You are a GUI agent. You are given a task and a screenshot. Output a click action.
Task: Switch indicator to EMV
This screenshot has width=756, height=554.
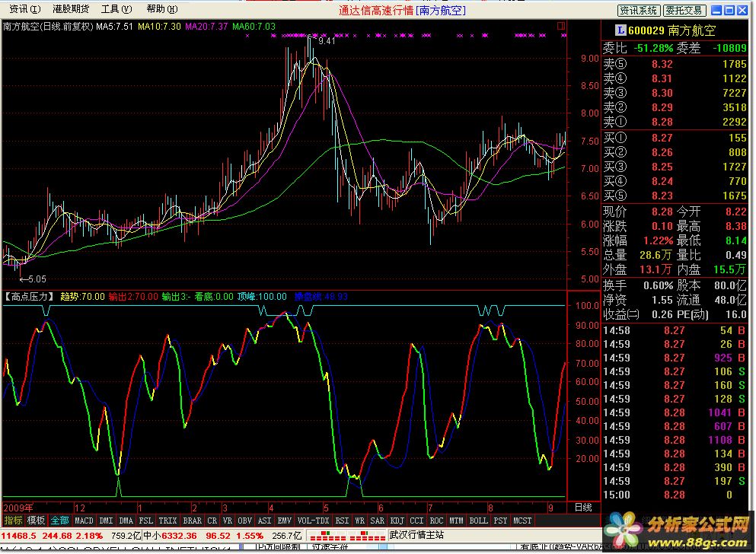click(x=285, y=521)
